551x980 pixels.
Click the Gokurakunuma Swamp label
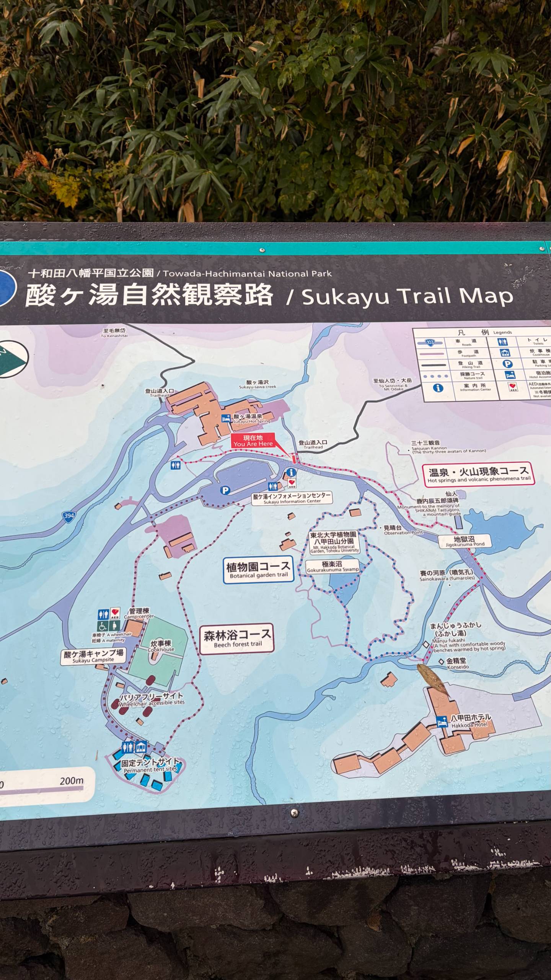click(x=333, y=567)
